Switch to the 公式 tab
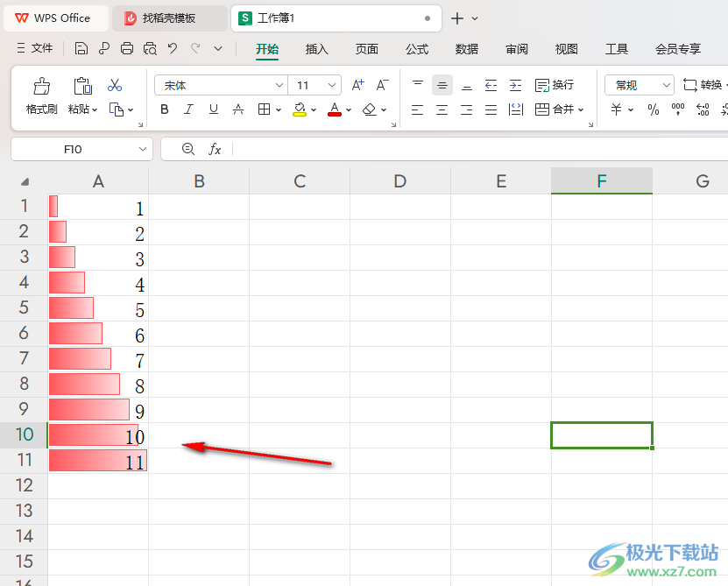The image size is (728, 586). pyautogui.click(x=417, y=49)
